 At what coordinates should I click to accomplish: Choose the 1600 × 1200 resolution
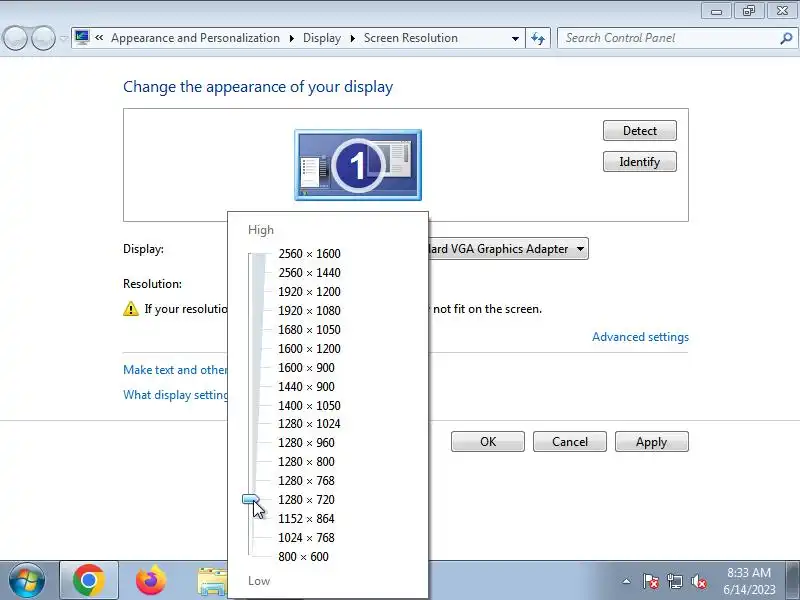click(x=309, y=348)
